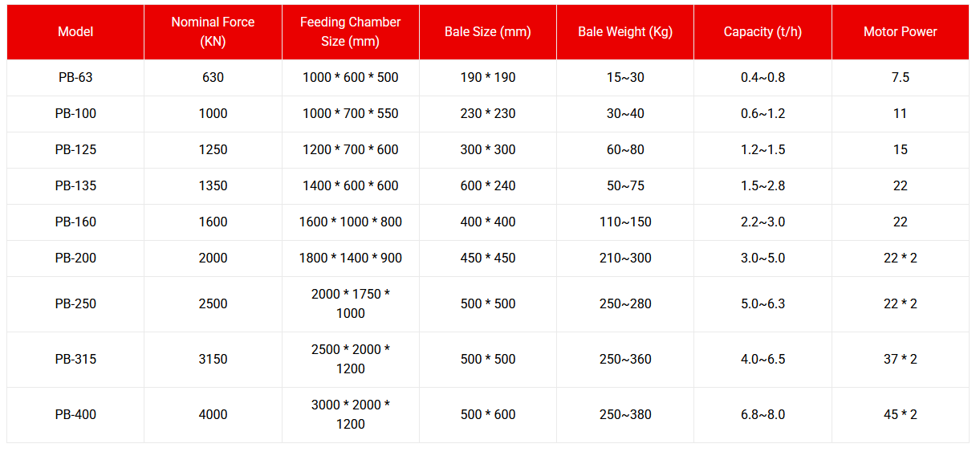Click the Model column header
This screenshot has width=980, height=460.
[x=75, y=32]
